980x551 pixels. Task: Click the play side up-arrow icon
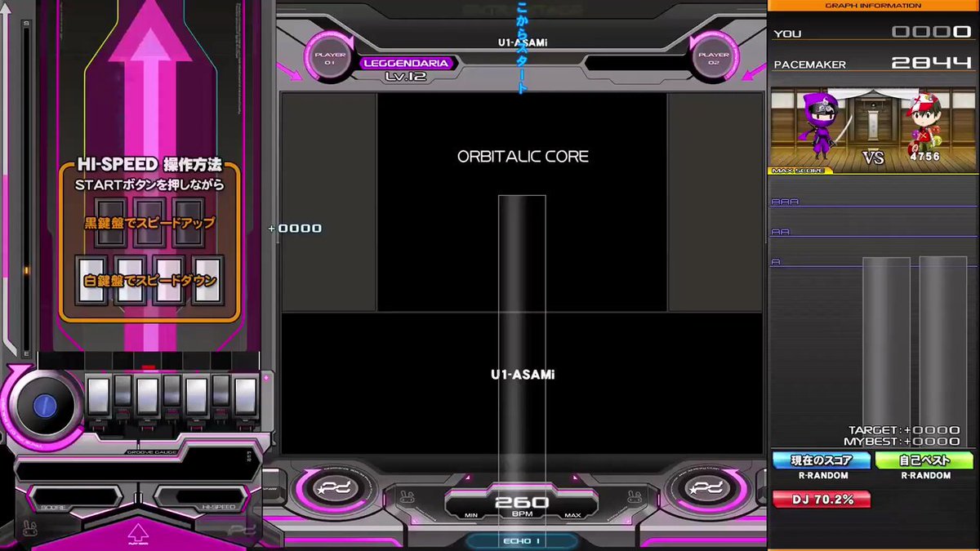coord(138,535)
